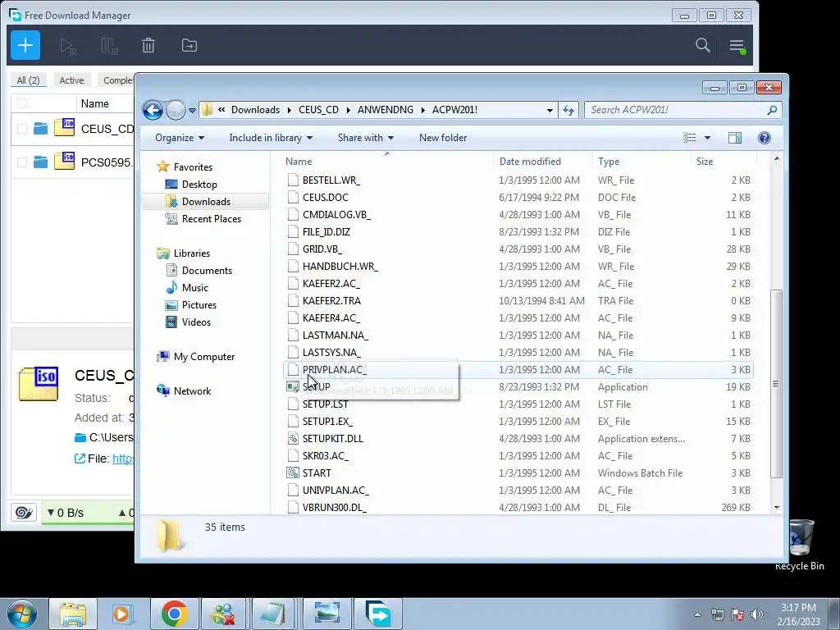The width and height of the screenshot is (840, 630).
Task: Open the Start menu
Action: (22, 614)
